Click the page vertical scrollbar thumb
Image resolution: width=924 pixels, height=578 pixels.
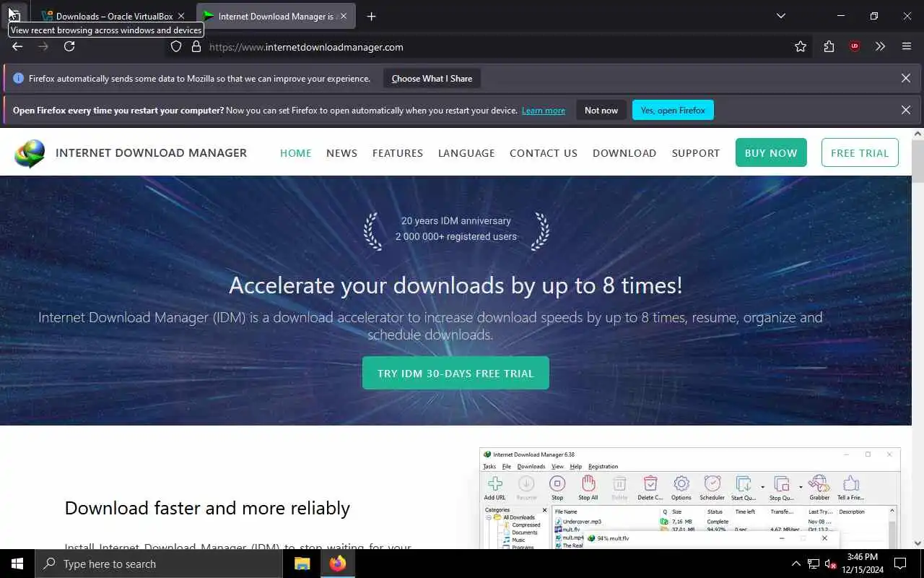pyautogui.click(x=918, y=160)
